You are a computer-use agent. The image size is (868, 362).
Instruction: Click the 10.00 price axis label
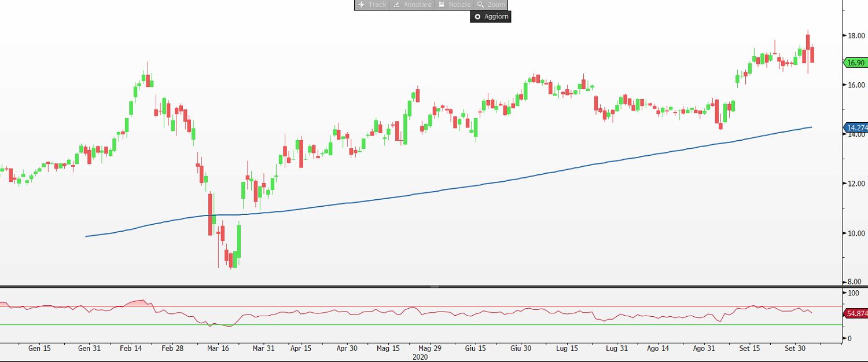tap(856, 233)
